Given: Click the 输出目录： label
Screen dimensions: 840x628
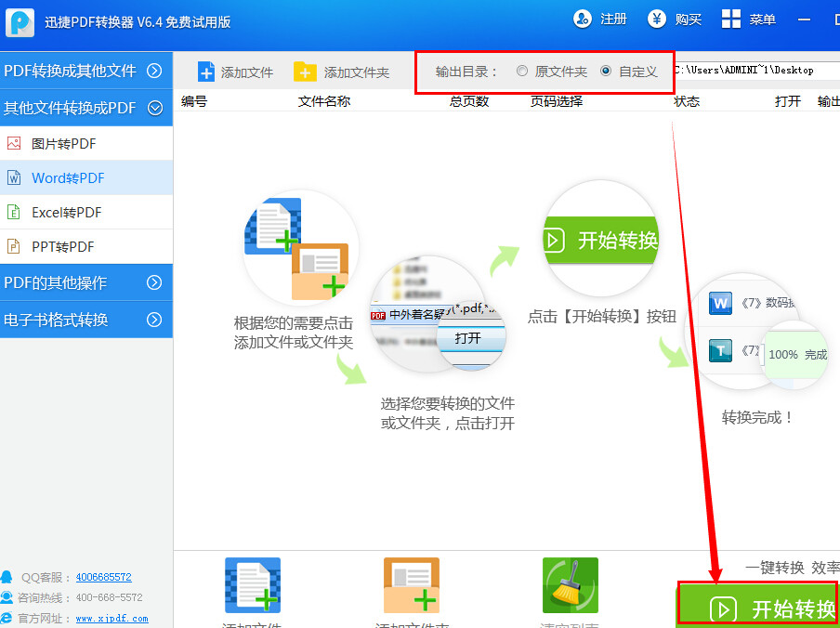Looking at the screenshot, I should [x=466, y=72].
